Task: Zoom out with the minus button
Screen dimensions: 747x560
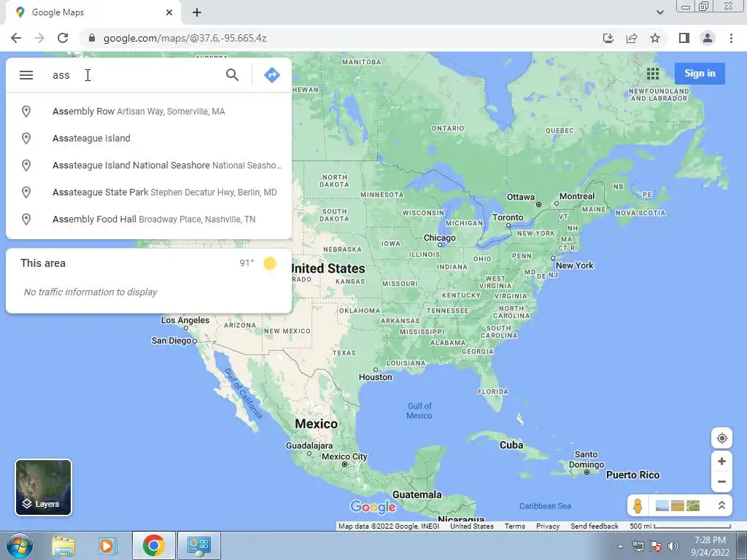Action: pos(721,481)
